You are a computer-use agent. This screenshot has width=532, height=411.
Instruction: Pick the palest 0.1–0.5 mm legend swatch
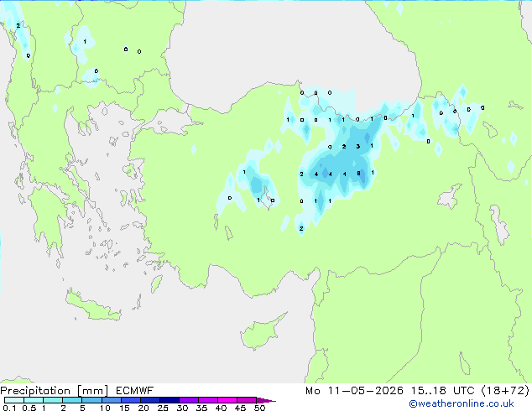pyautogui.click(x=14, y=400)
